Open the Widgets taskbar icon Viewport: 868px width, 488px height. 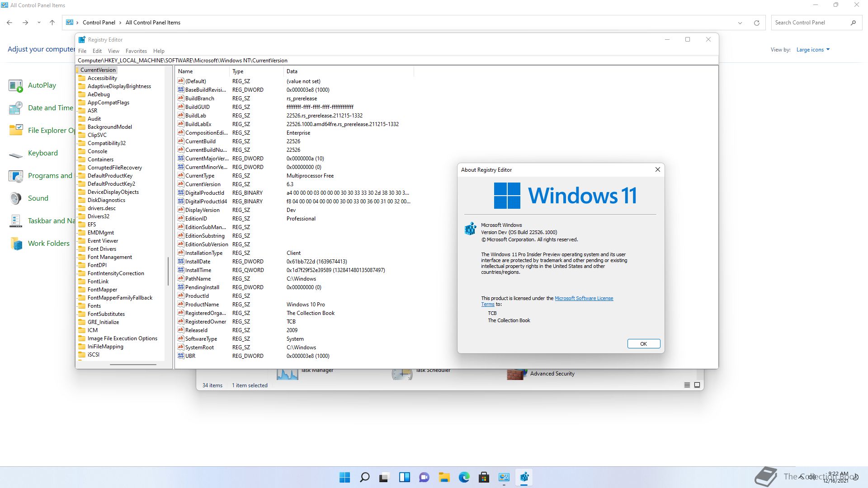(x=404, y=477)
